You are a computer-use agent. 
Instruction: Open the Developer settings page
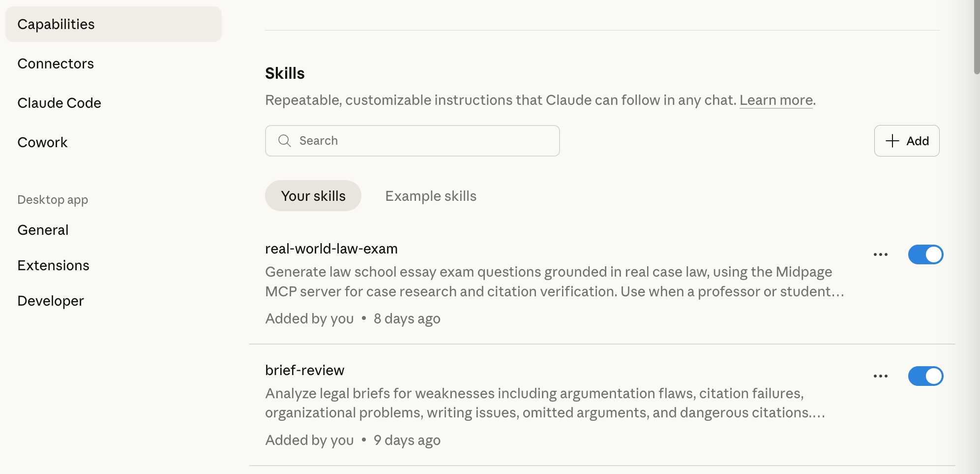tap(51, 301)
